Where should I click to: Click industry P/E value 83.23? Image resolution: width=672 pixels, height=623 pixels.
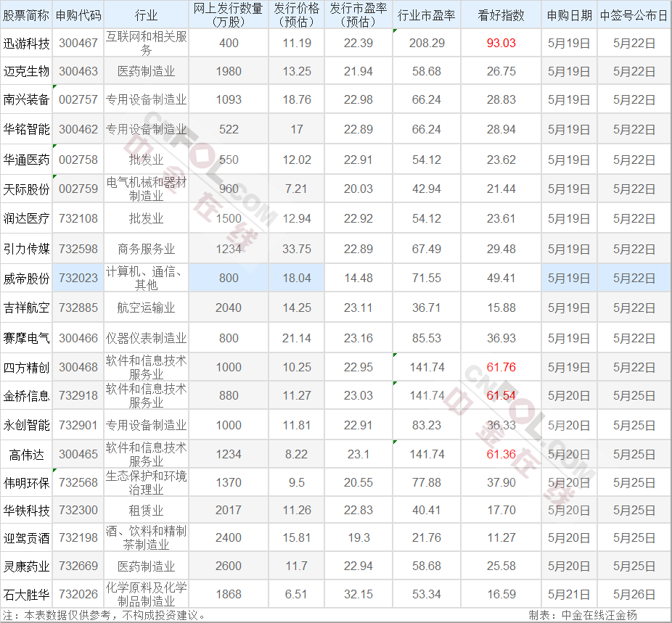tap(427, 425)
